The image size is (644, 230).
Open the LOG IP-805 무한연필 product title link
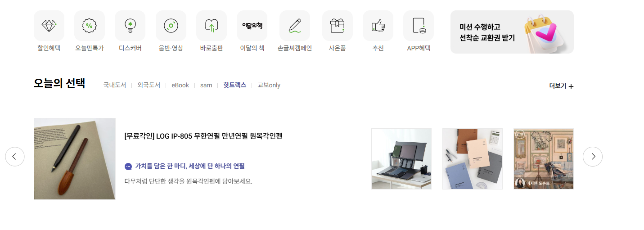click(x=203, y=136)
